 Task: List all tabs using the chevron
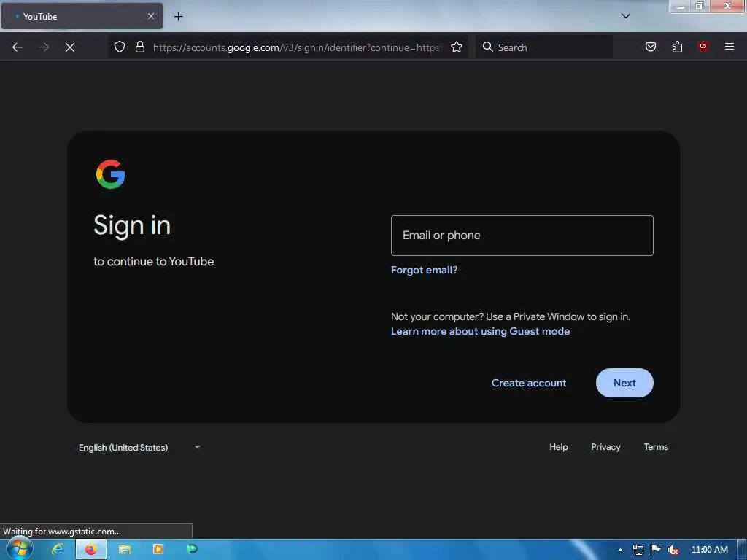coord(625,16)
